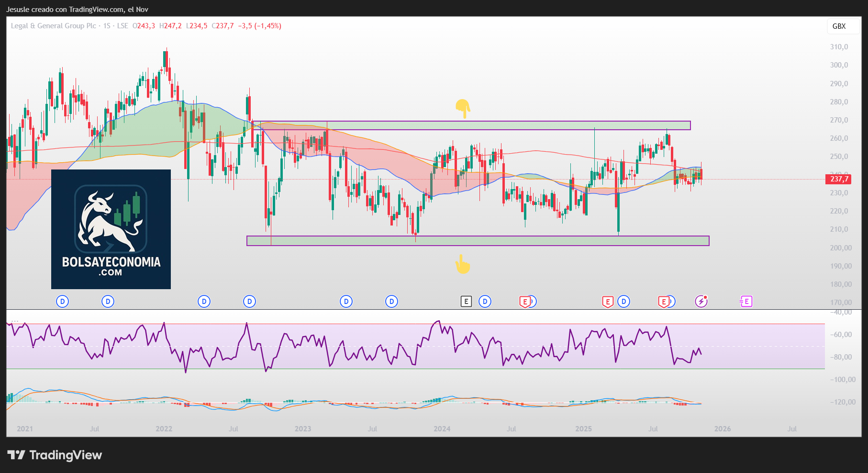
Task: Click the Legal & General Group Plc symbol title
Action: [x=54, y=26]
